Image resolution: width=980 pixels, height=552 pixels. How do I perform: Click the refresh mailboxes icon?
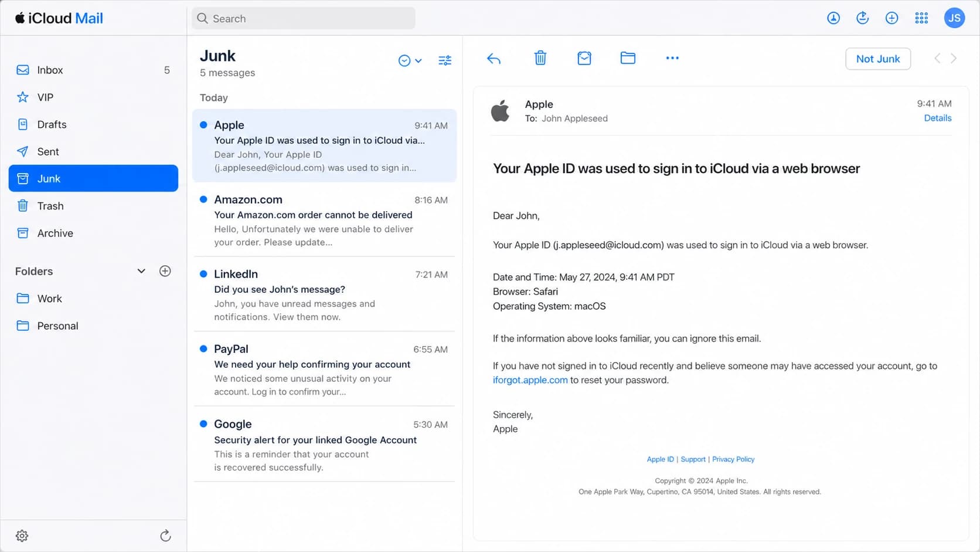[x=165, y=536]
